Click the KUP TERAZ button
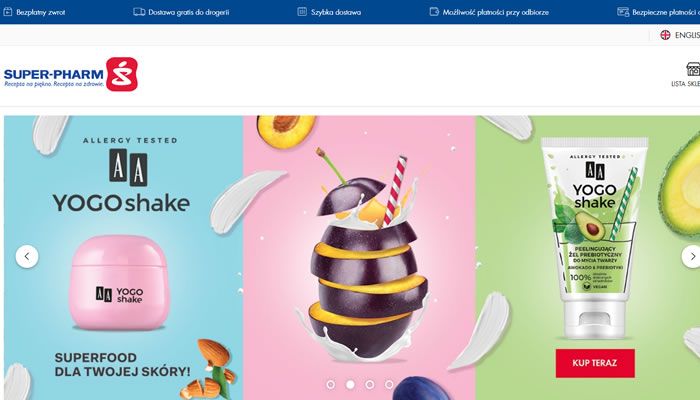The image size is (700, 400). pos(595,363)
